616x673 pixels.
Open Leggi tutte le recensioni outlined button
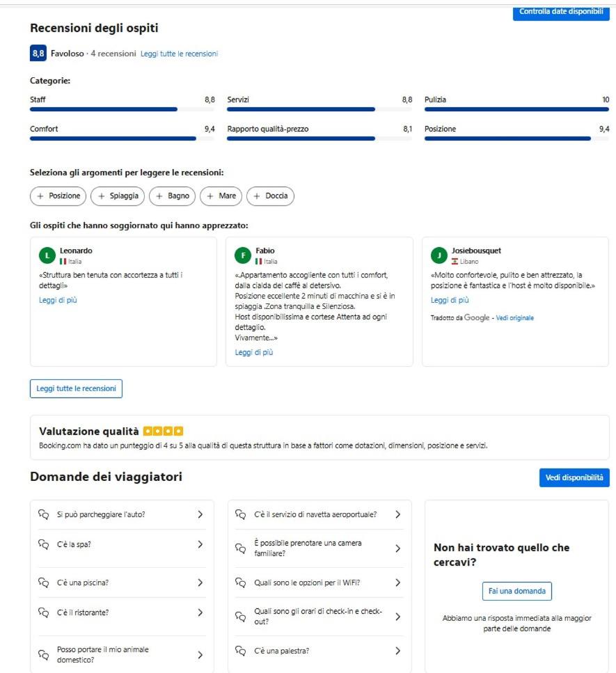click(76, 388)
